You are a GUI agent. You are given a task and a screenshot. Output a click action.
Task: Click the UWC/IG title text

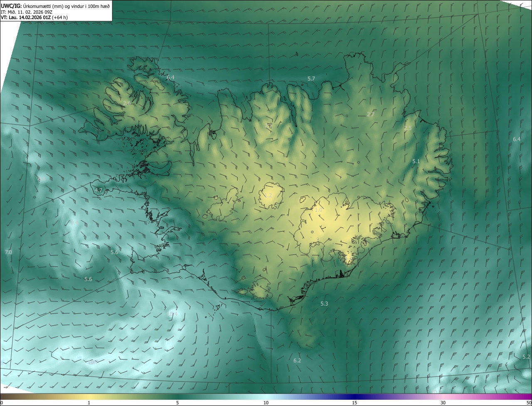click(11, 5)
